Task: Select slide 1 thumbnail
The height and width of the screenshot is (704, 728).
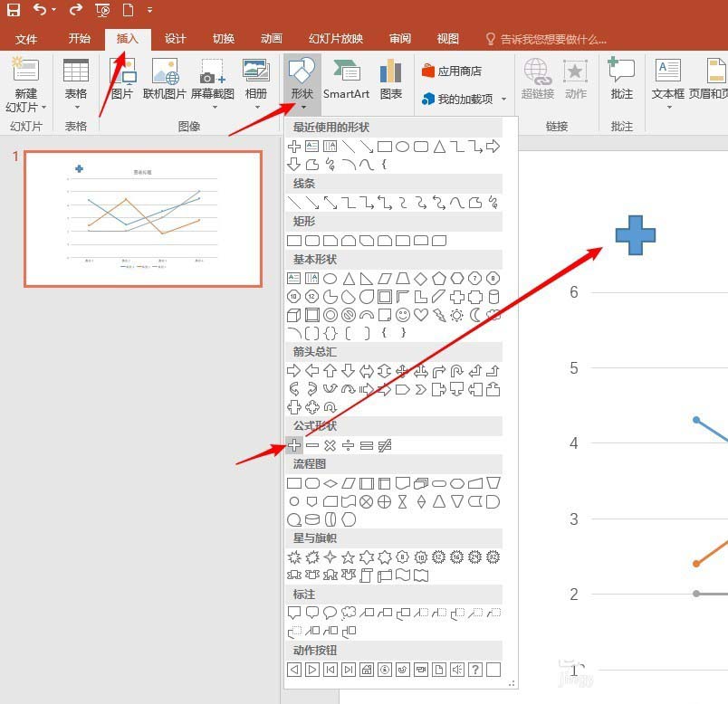Action: point(143,219)
